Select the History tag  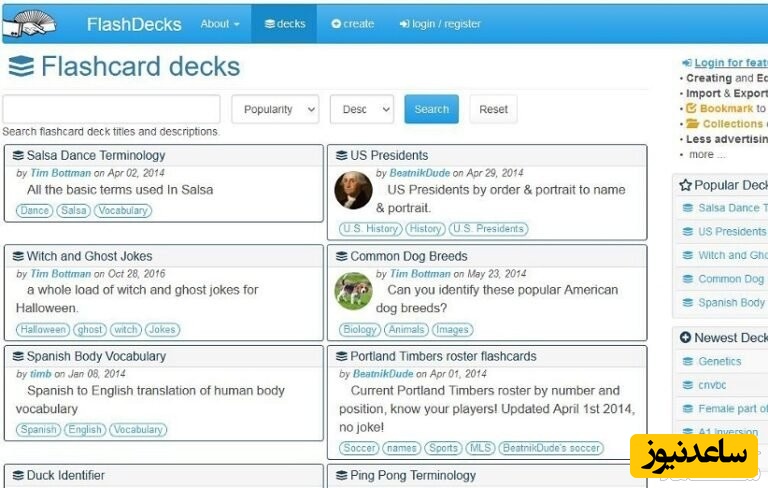tap(425, 229)
